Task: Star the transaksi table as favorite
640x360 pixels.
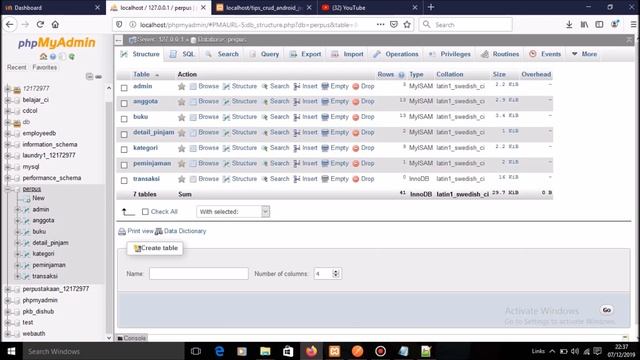Action: [182, 179]
